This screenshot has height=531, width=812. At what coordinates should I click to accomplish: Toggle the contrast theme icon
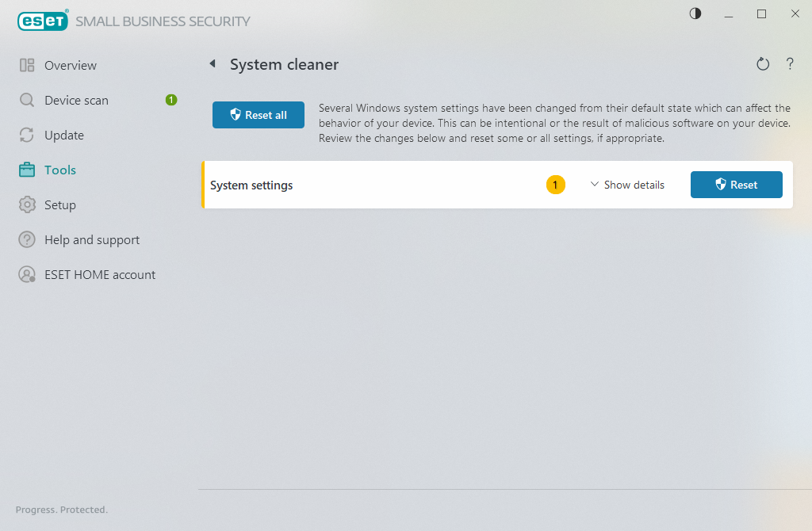695,13
